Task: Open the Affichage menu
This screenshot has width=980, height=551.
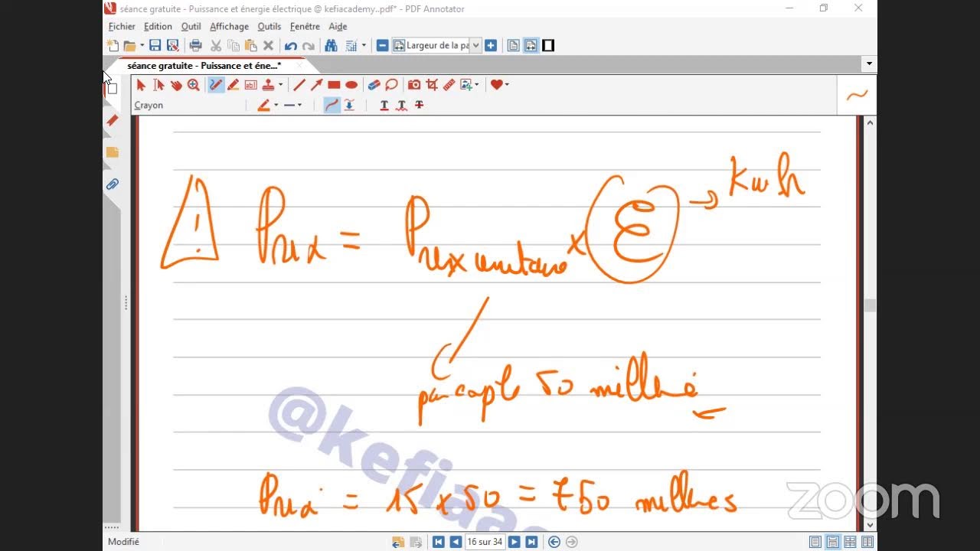Action: pos(229,27)
